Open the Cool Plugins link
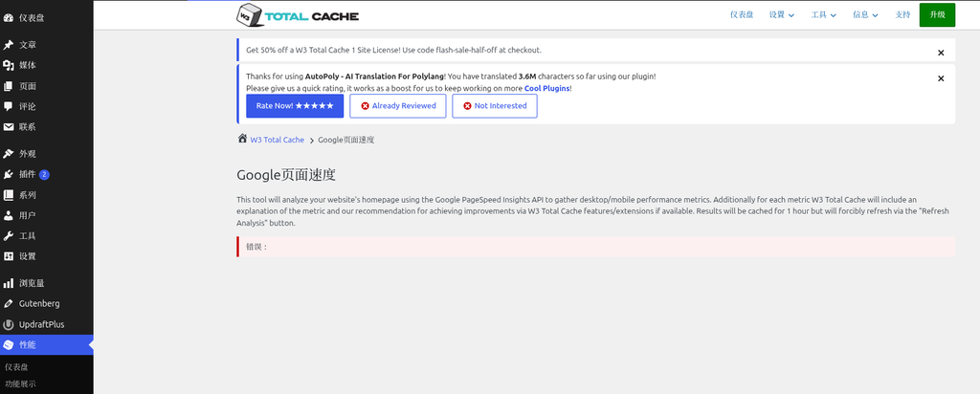 pos(546,89)
